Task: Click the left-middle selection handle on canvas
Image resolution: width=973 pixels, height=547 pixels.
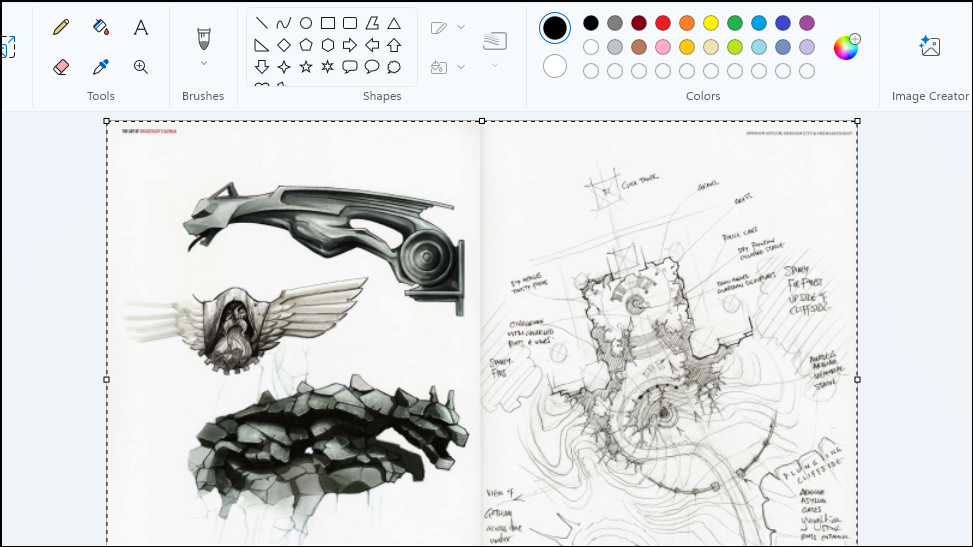Action: (107, 379)
